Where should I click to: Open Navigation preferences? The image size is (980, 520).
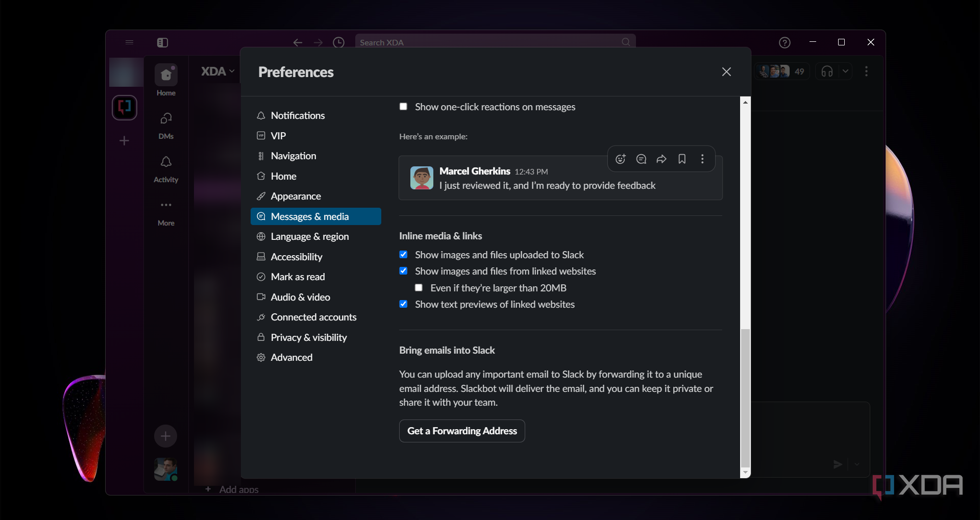tap(316, 156)
